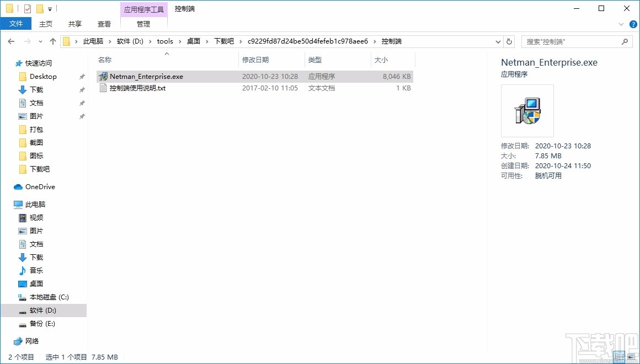Pin the 文档 quick access item
Screen dimensions: 640x364
tap(82, 103)
